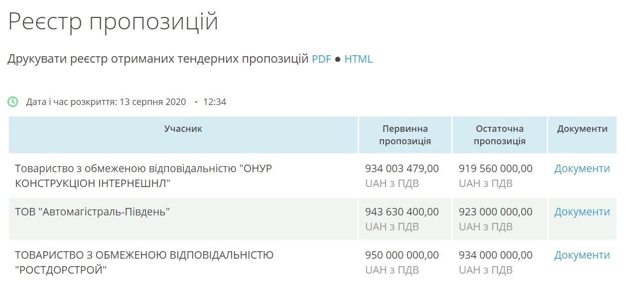Click the initial bid 934 003 479,00

[402, 169]
